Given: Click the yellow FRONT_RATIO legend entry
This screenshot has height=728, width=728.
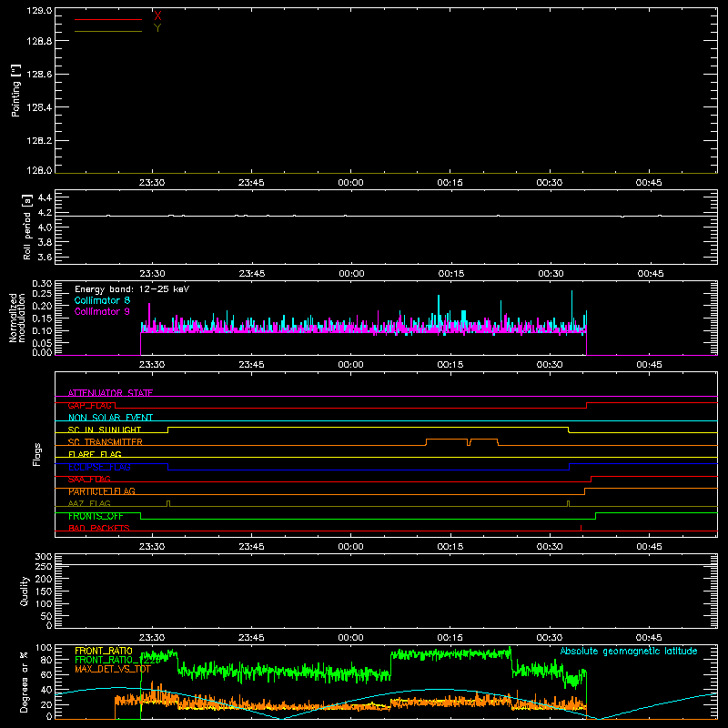Looking at the screenshot, I should pos(104,651).
